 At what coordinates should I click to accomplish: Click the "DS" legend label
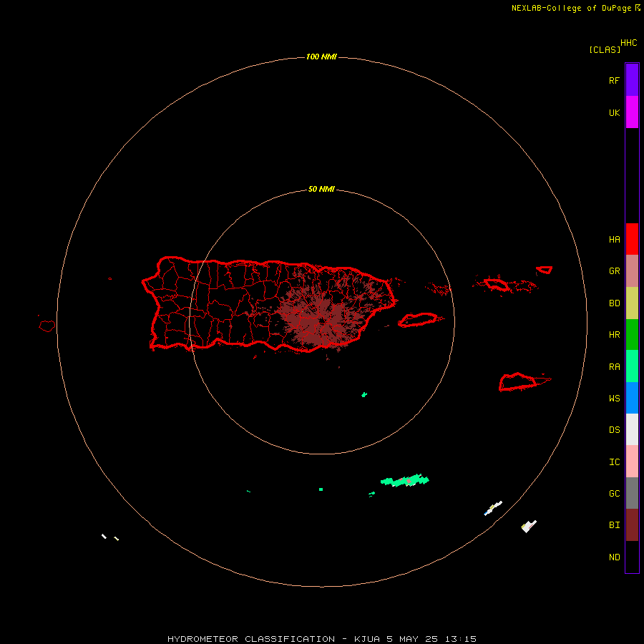pos(614,430)
